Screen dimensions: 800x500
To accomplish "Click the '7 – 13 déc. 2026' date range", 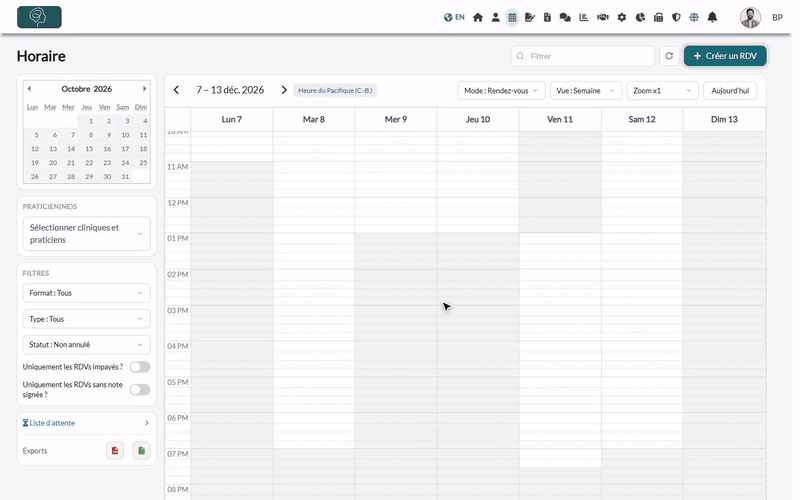I will [x=230, y=90].
